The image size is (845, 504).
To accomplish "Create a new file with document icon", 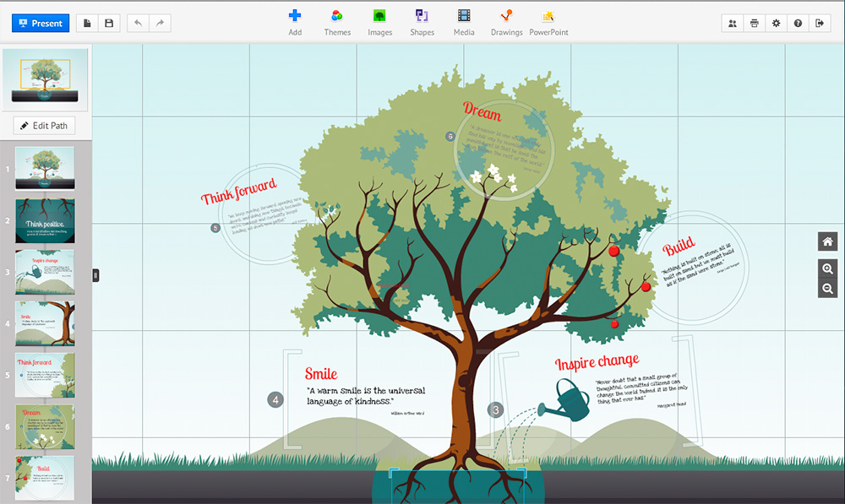I will 88,23.
